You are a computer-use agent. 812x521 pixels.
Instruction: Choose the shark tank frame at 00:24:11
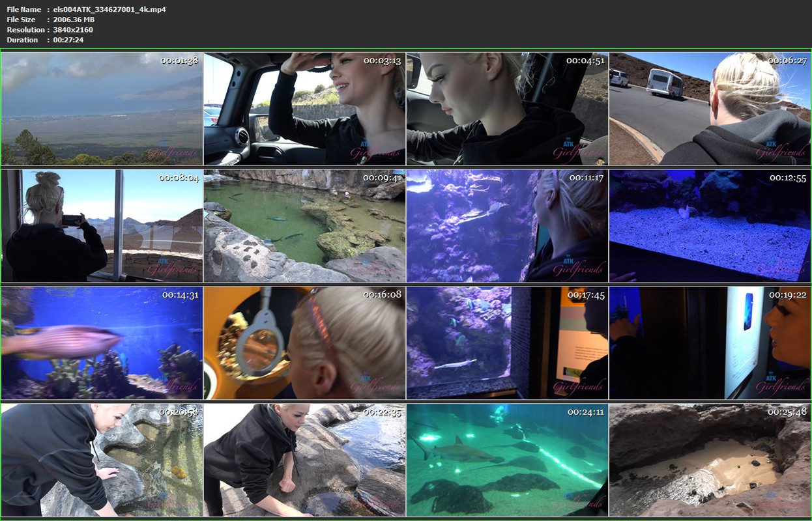pyautogui.click(x=507, y=460)
